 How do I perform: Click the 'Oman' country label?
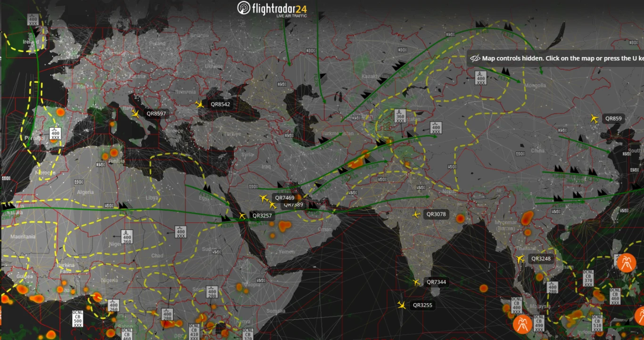tap(325, 229)
